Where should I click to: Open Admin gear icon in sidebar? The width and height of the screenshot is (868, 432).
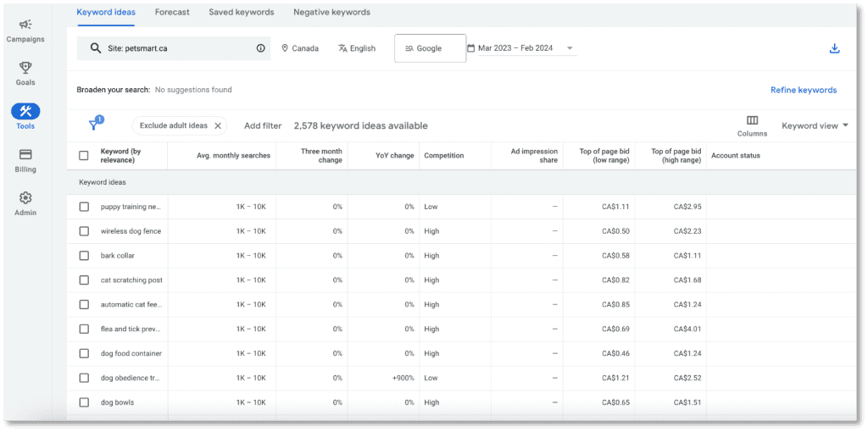25,197
